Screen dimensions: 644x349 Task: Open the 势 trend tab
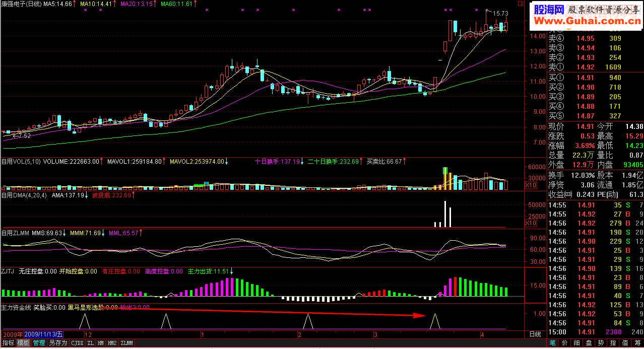[601, 343]
